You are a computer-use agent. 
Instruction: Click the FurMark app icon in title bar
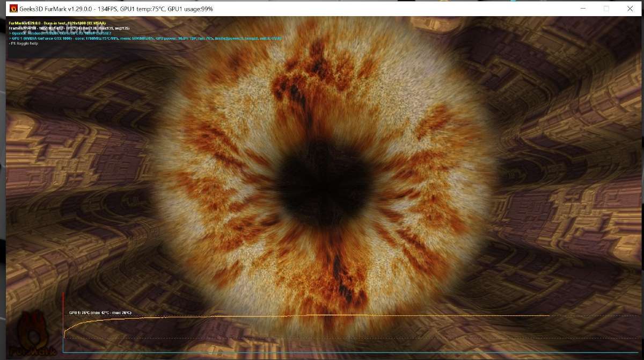[x=14, y=9]
